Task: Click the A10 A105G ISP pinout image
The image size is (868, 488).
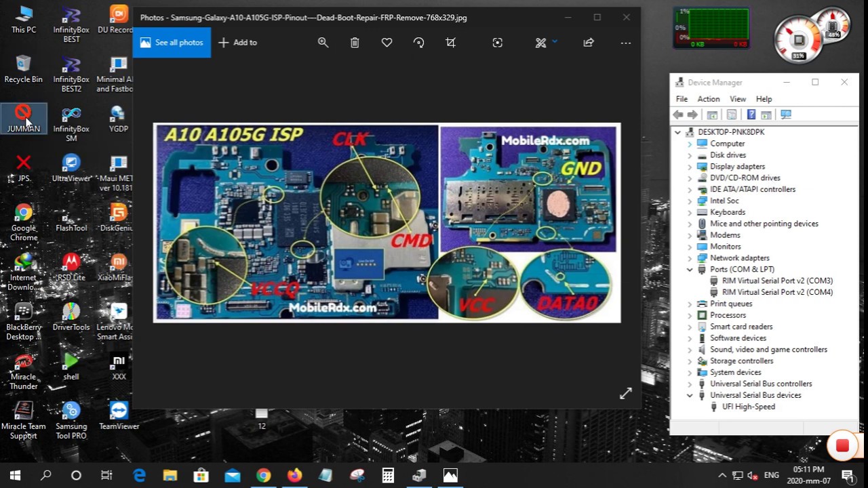Action: tap(387, 222)
